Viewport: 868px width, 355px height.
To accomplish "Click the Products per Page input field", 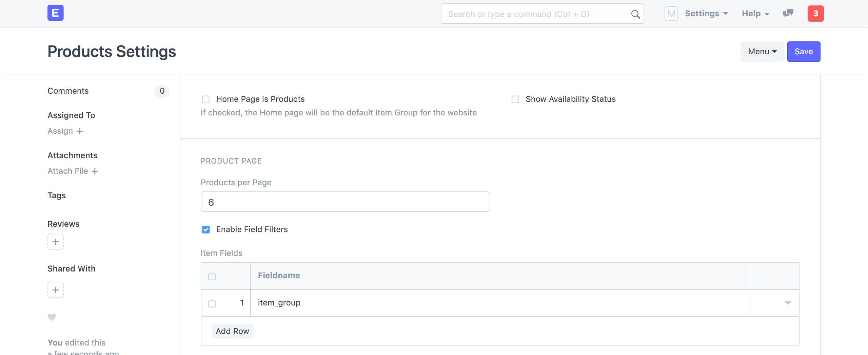I will pos(345,202).
